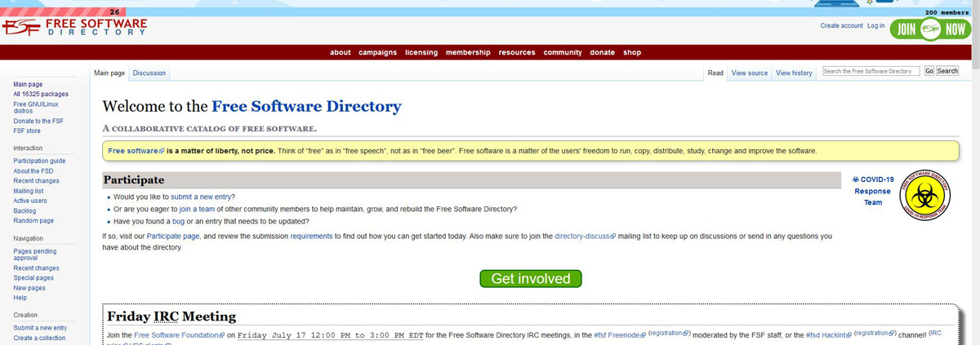Click the 'join a team' link
The height and width of the screenshot is (345, 980).
197,209
